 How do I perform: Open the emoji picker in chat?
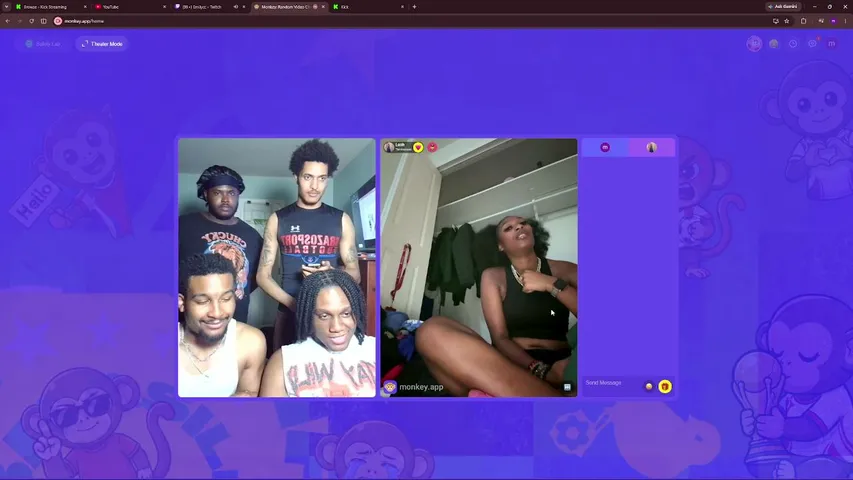pos(649,386)
